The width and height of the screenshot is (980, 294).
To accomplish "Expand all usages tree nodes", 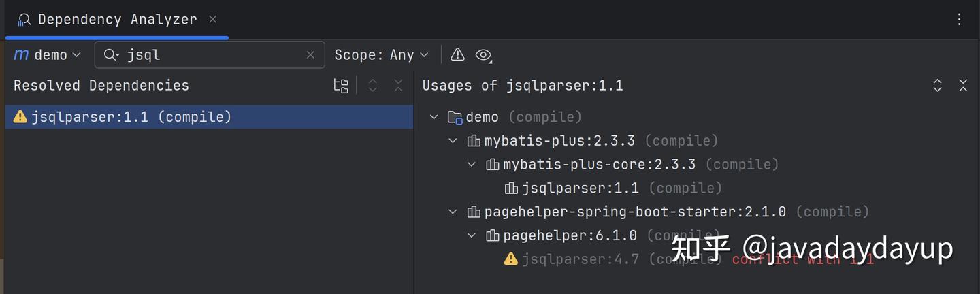I will [937, 86].
